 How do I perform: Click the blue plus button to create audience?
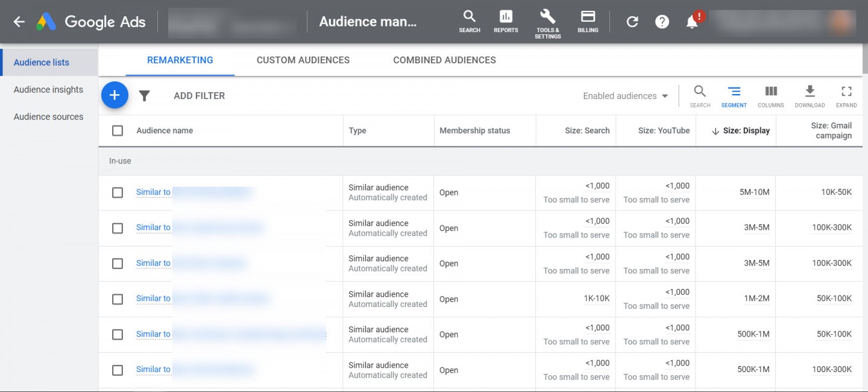pos(115,95)
